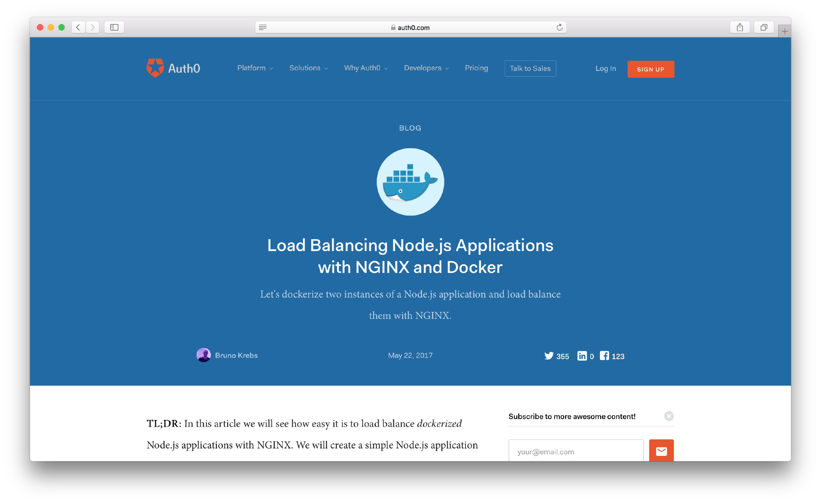The height and width of the screenshot is (504, 821).
Task: Open Safari's Share button
Action: (740, 27)
